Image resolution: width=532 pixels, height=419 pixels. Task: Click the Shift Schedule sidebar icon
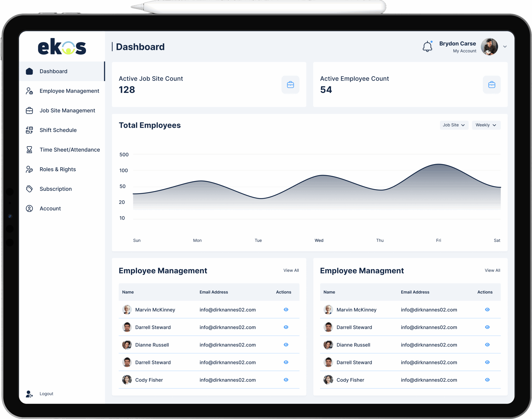click(x=30, y=130)
